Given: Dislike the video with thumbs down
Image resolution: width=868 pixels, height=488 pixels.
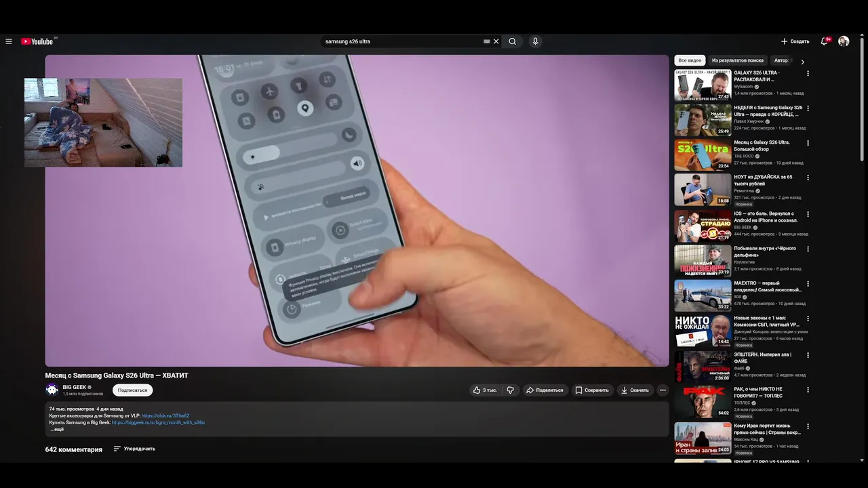Looking at the screenshot, I should click(511, 390).
